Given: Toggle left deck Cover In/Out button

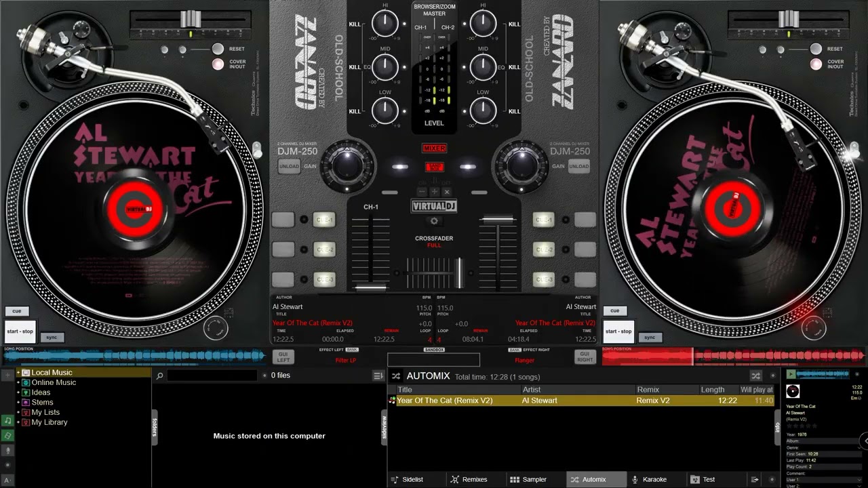Looking at the screenshot, I should click(218, 64).
